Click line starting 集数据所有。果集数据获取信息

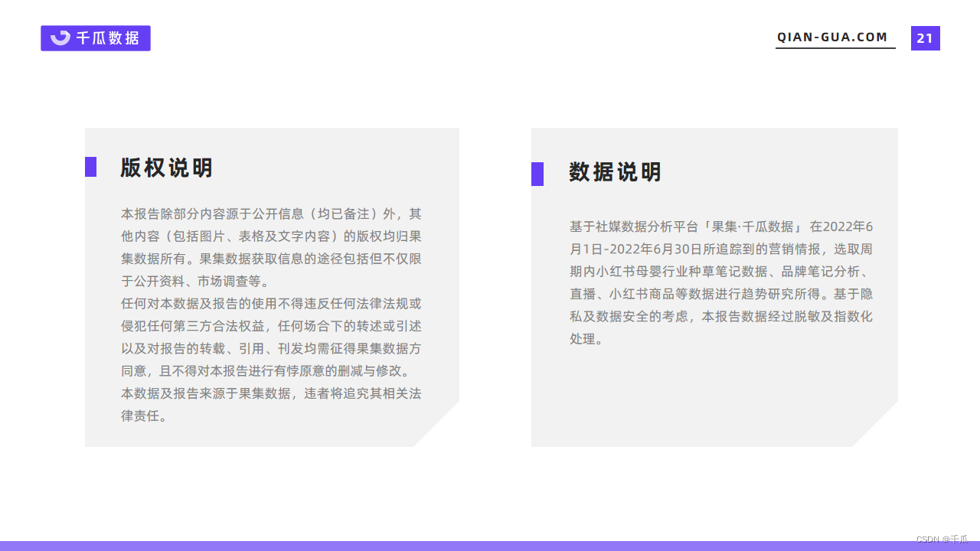pos(271,259)
